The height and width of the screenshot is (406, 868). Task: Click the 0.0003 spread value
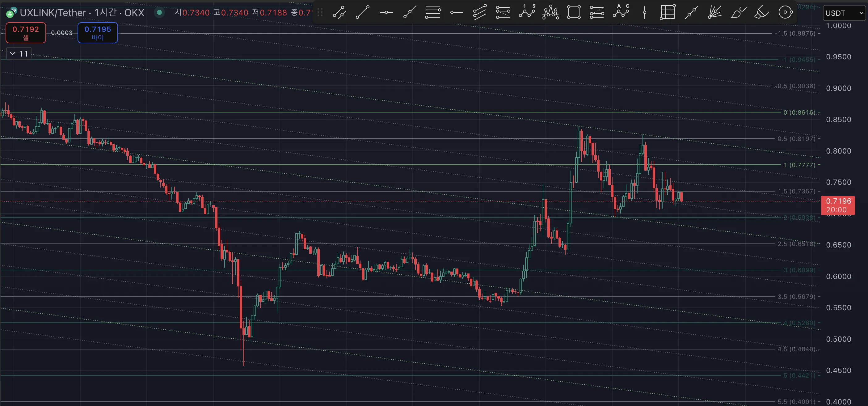[62, 33]
